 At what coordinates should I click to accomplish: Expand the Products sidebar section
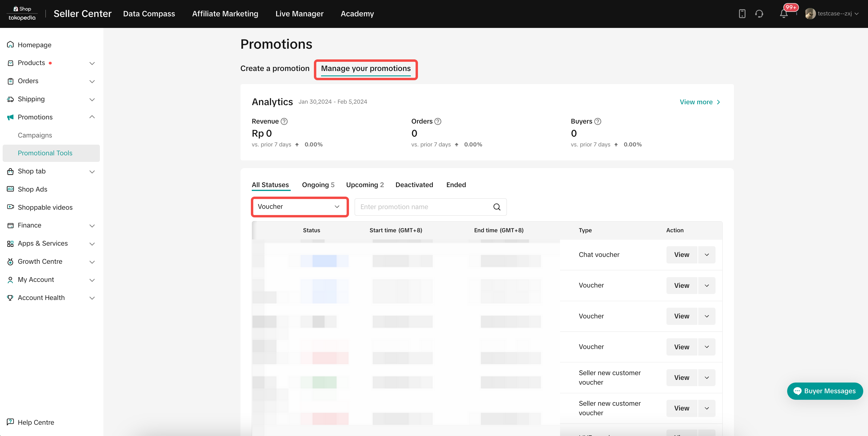click(92, 63)
